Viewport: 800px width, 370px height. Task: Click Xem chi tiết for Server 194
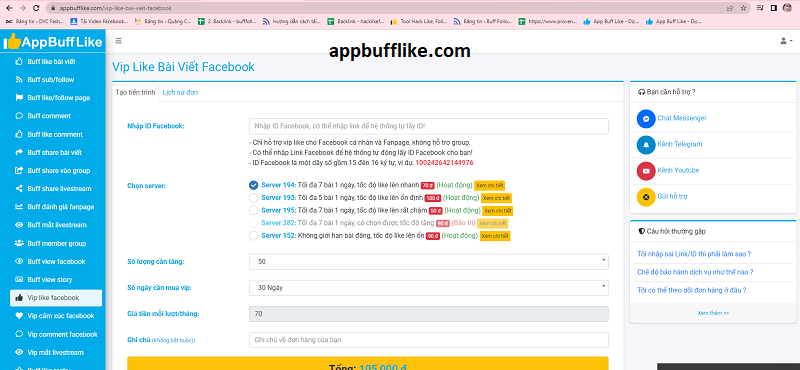pyautogui.click(x=490, y=185)
